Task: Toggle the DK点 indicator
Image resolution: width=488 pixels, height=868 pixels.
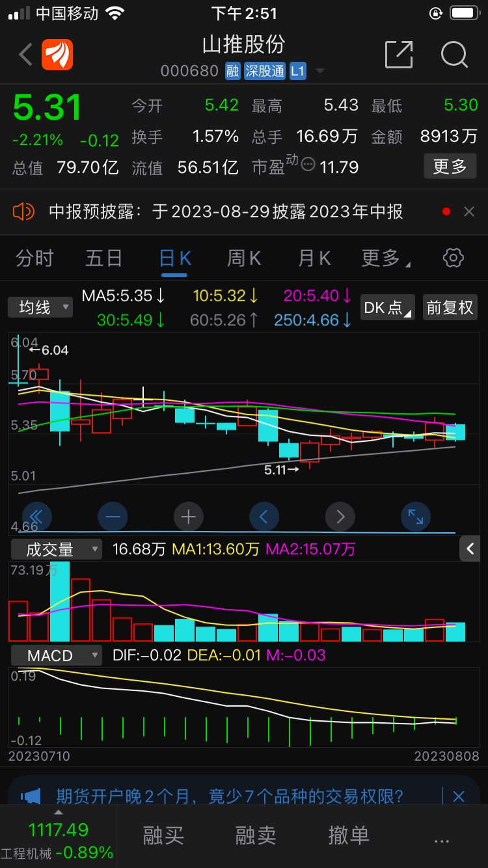Action: [x=388, y=307]
